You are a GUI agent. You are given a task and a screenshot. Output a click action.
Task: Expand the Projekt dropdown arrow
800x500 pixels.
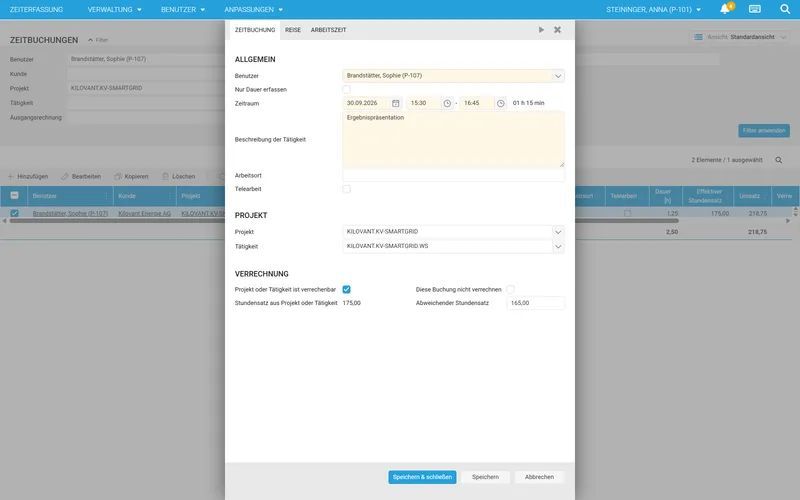(x=558, y=232)
